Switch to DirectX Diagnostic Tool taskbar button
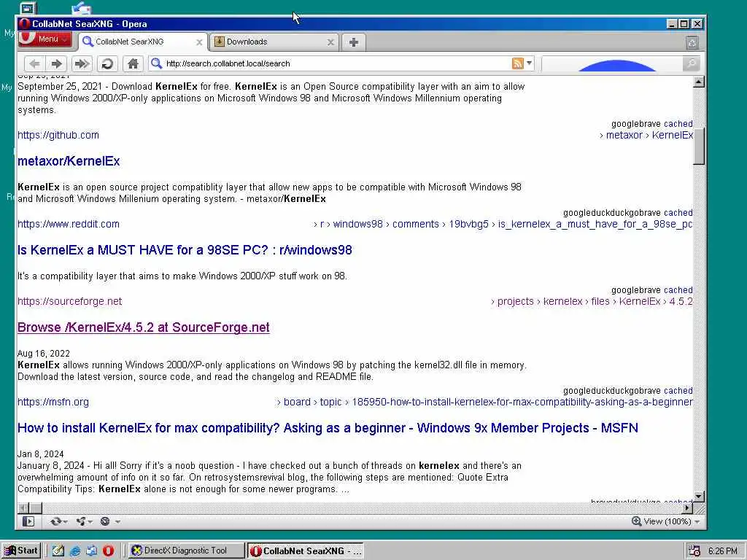The image size is (747, 560). point(186,551)
